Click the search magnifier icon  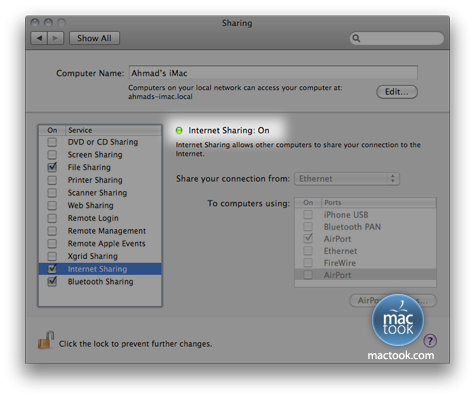click(x=356, y=38)
